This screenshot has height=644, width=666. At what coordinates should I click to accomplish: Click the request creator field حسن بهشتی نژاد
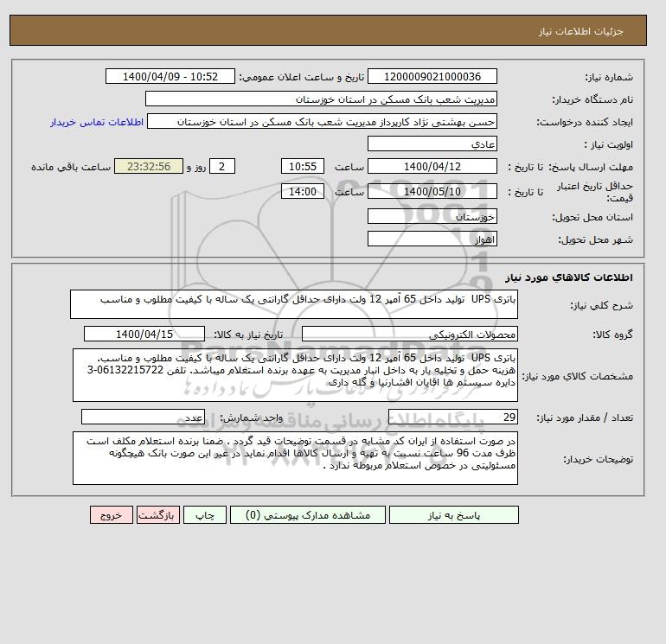tap(322, 122)
